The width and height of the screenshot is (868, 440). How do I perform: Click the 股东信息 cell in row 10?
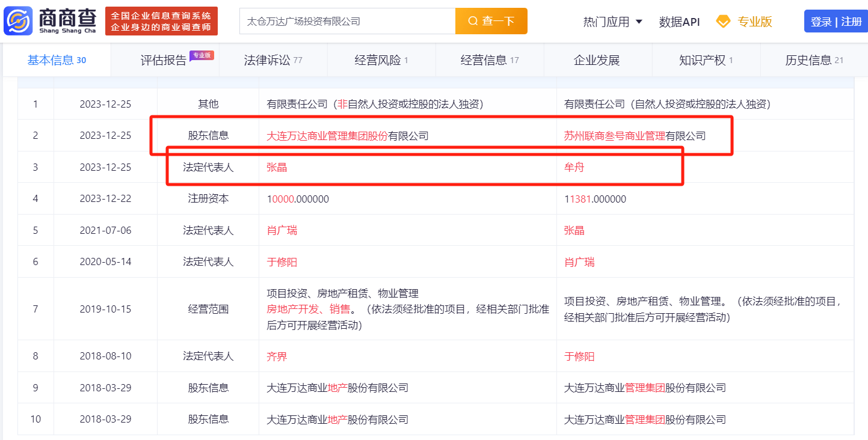[208, 420]
